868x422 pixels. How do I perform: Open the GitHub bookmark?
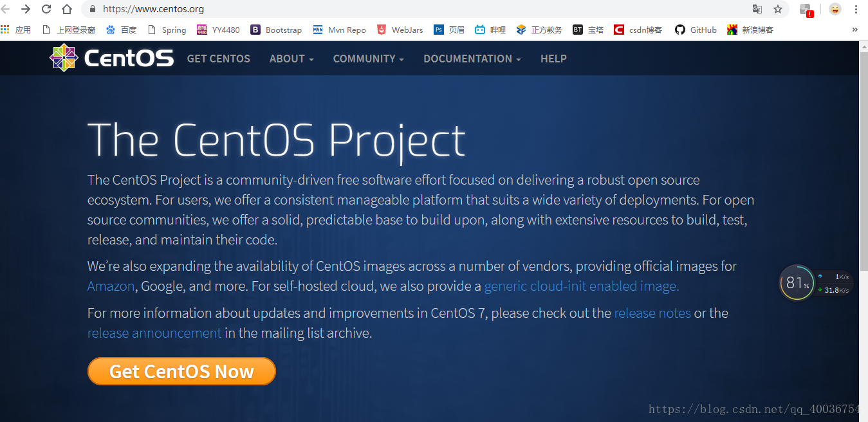pyautogui.click(x=696, y=30)
